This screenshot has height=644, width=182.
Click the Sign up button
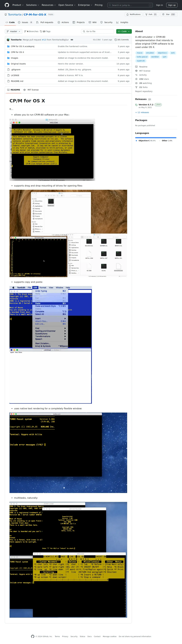click(172, 5)
